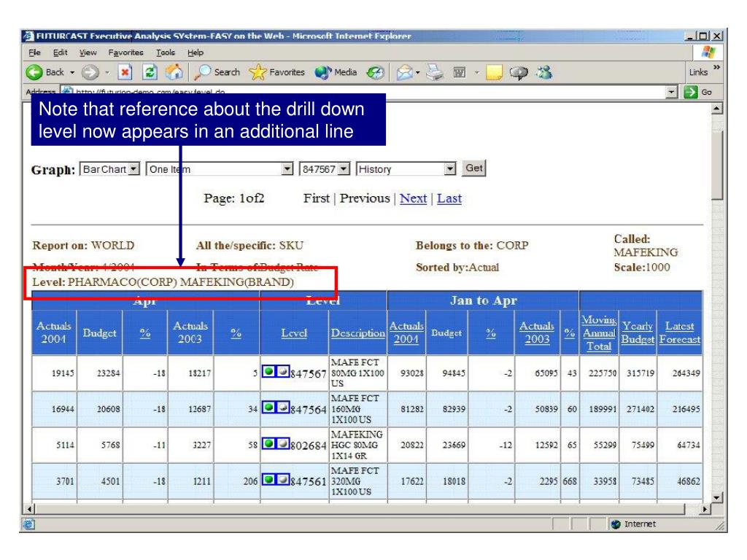Click the Internet zone status indicator

pos(634,524)
